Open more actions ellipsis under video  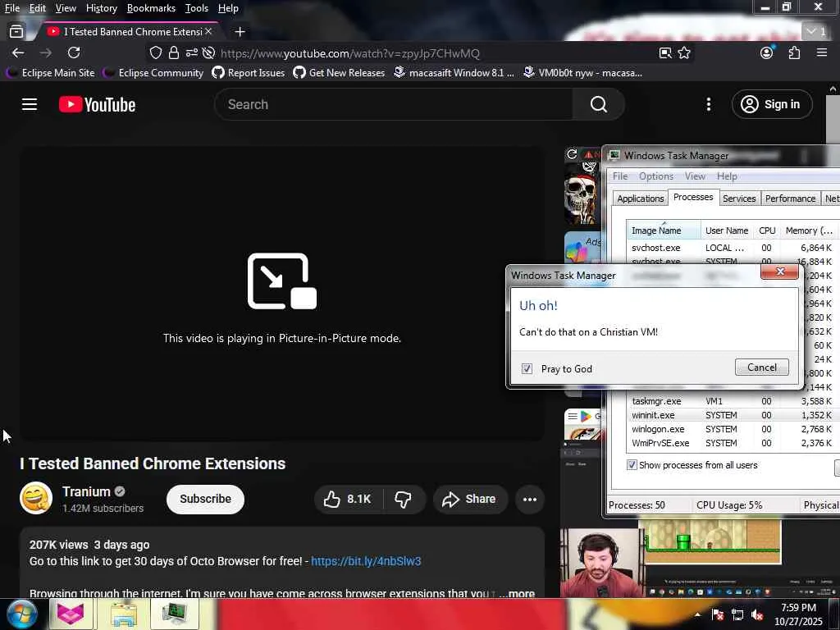pyautogui.click(x=530, y=500)
